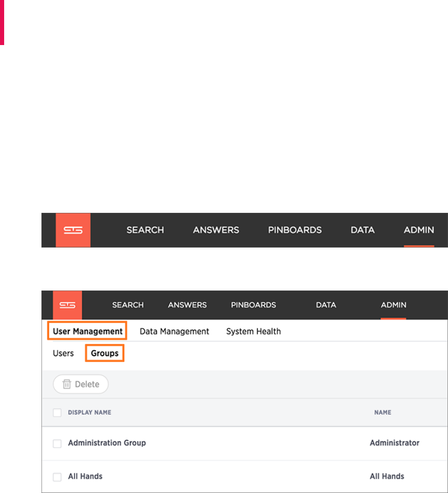The image size is (448, 493).
Task: Switch to the Data Management tab
Action: [175, 331]
